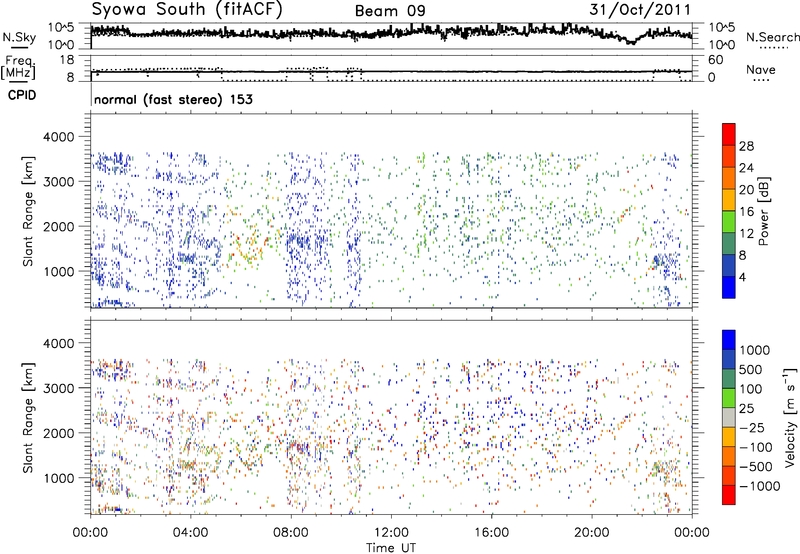Click the Velocity color bar value '-25'
800x554 pixels.
pos(752,428)
